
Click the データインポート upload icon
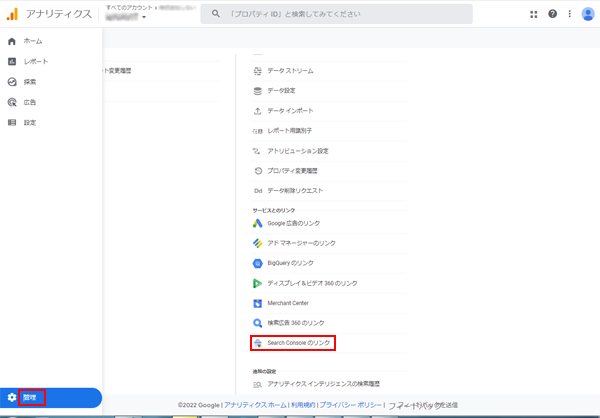pos(258,111)
